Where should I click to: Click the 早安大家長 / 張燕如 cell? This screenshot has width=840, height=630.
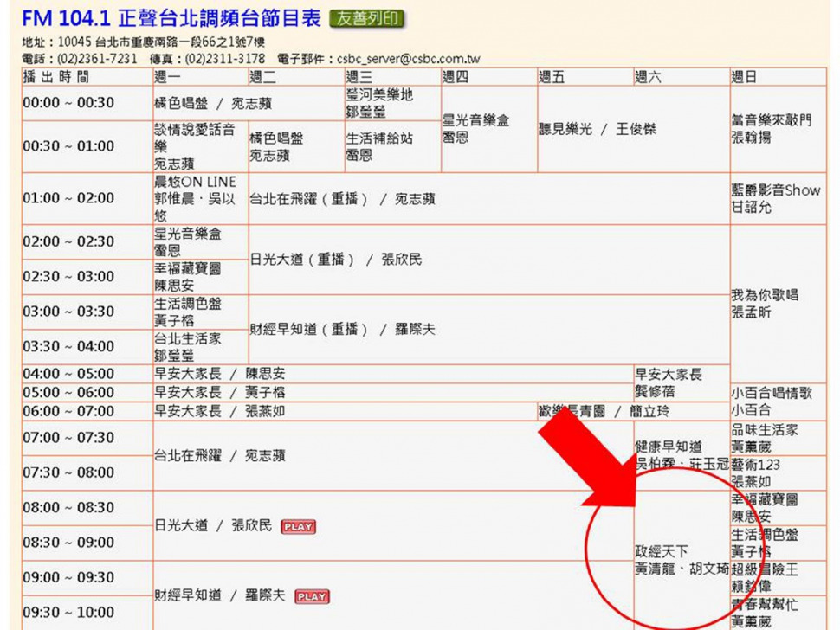coord(345,411)
